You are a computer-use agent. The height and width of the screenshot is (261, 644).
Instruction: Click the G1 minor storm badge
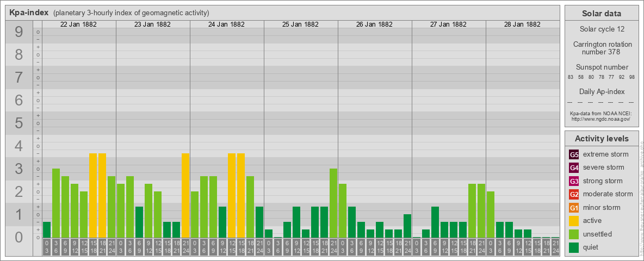click(x=574, y=208)
